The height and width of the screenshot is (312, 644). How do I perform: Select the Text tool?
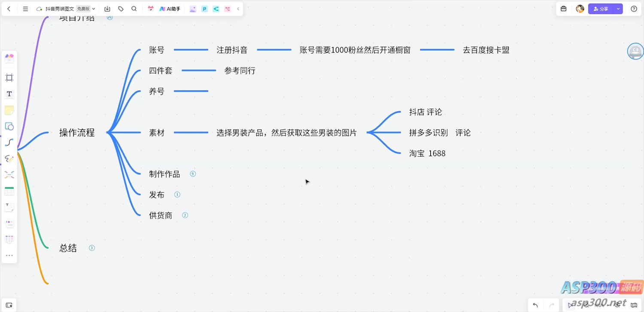(9, 94)
